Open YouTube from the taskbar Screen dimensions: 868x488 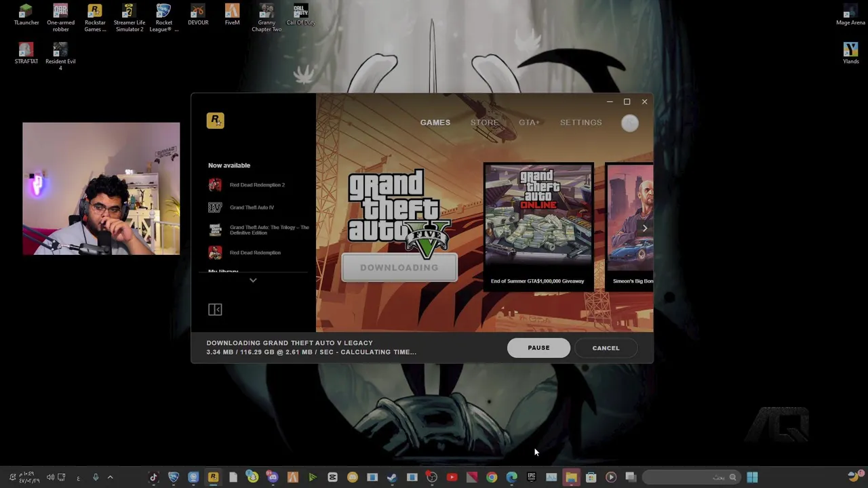(452, 477)
